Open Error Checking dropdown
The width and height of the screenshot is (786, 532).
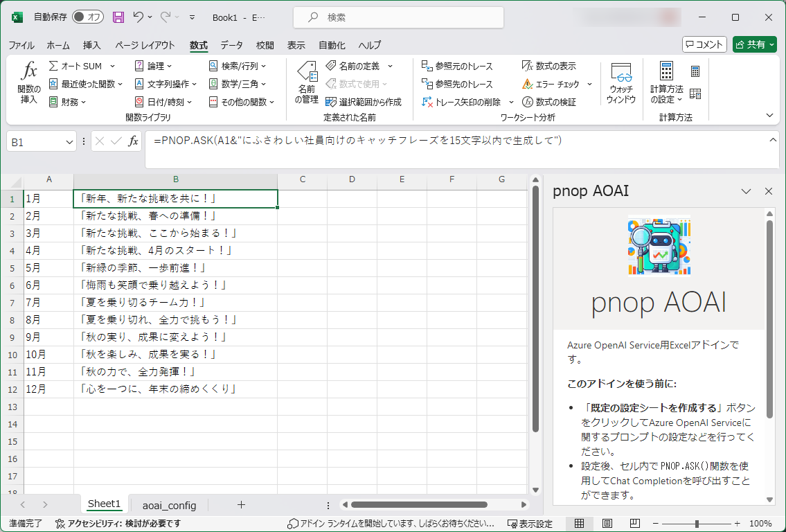(x=589, y=85)
